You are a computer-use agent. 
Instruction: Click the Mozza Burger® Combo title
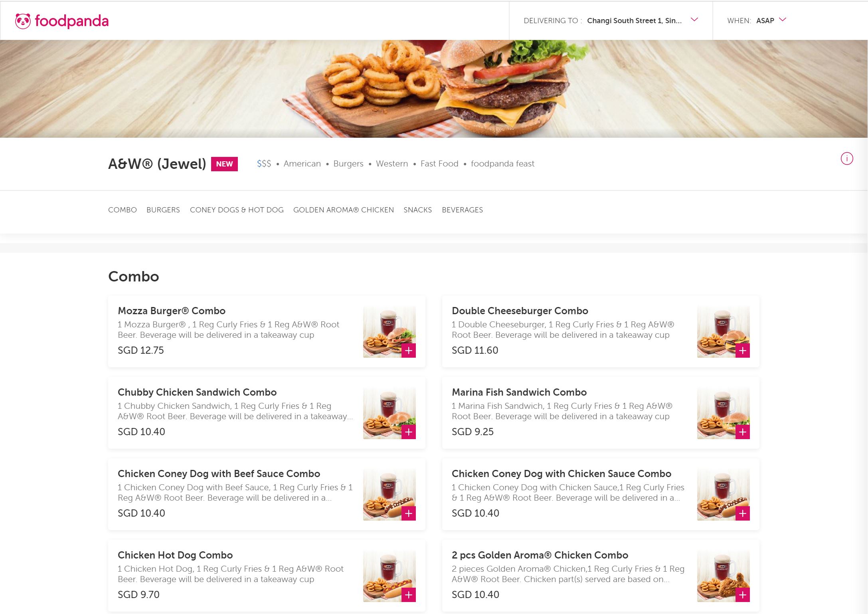(x=172, y=311)
